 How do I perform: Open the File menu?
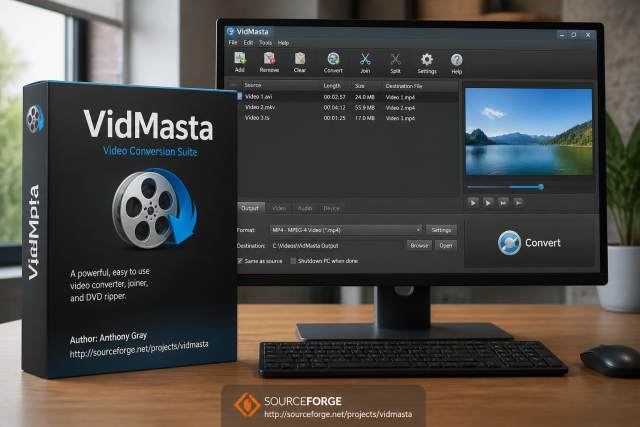(x=233, y=42)
